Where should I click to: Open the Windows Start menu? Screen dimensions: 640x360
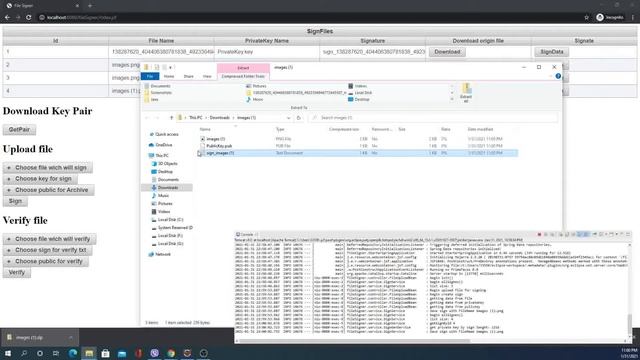[8, 353]
